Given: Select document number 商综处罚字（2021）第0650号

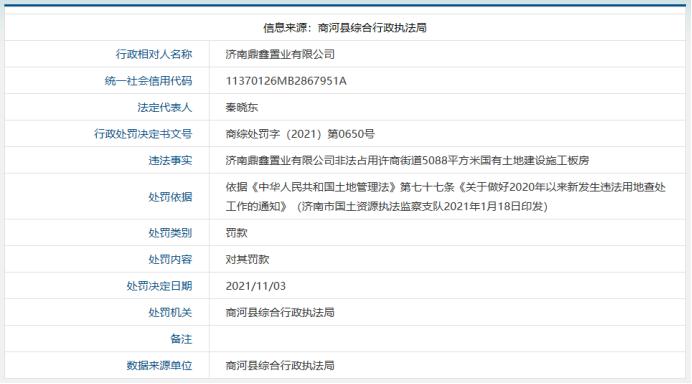Looking at the screenshot, I should pos(300,134).
